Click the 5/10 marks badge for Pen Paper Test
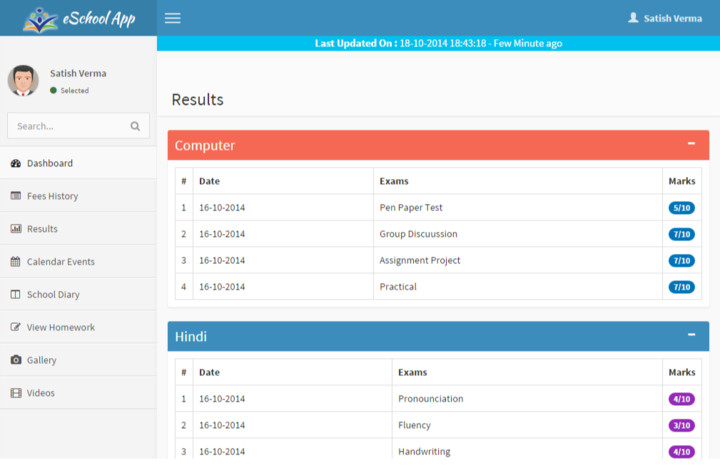The height and width of the screenshot is (468, 720). tap(681, 208)
